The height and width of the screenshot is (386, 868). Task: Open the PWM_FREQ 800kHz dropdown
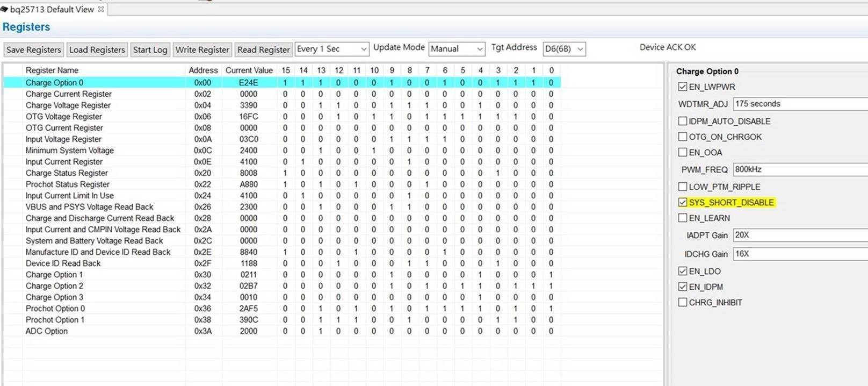(800, 169)
